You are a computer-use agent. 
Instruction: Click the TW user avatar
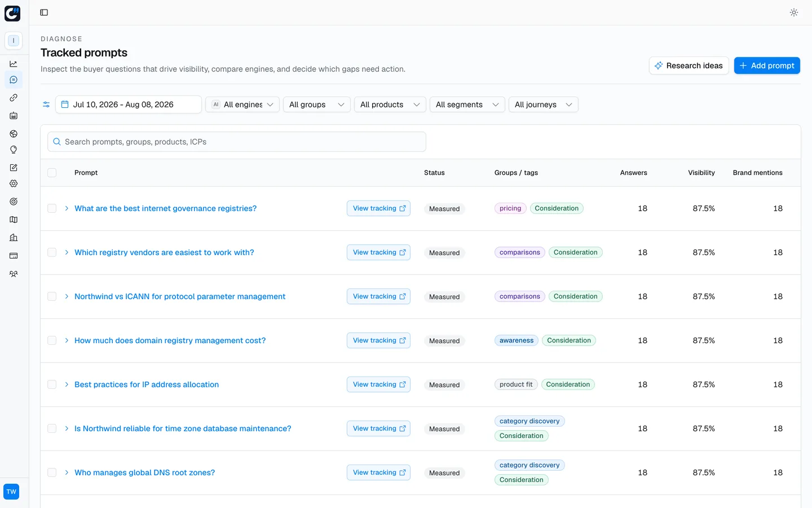click(11, 492)
